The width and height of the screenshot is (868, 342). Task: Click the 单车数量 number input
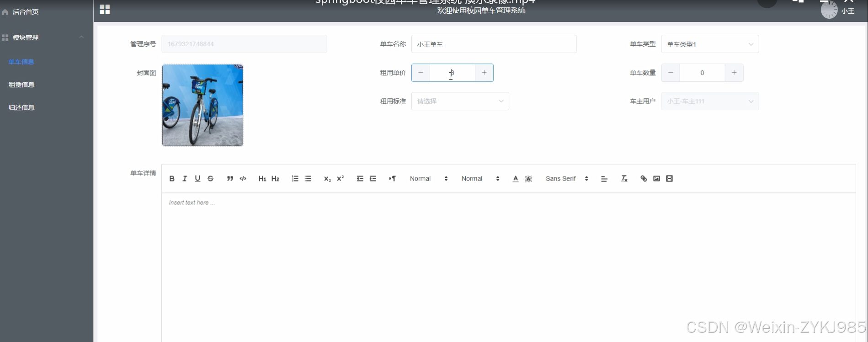coord(702,73)
